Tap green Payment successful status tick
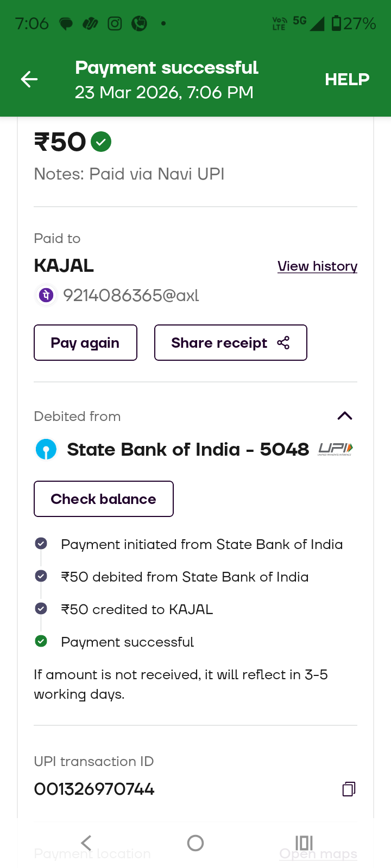Image resolution: width=391 pixels, height=868 pixels. point(41,642)
